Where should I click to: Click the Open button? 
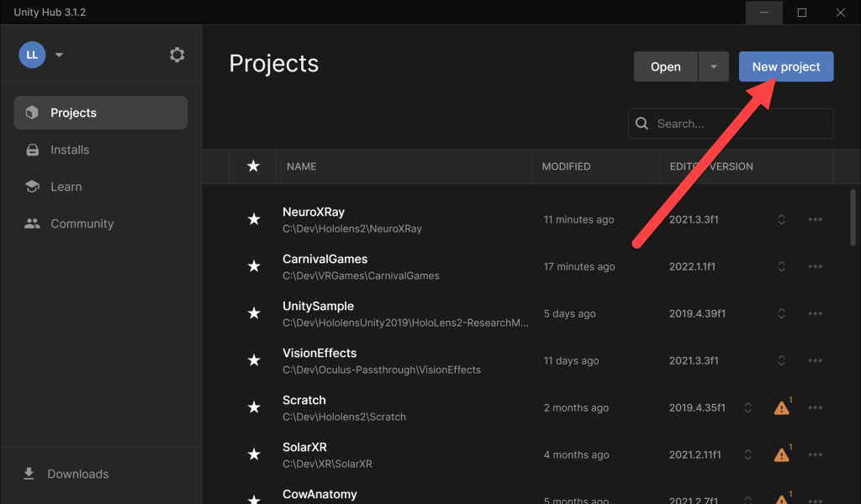[666, 66]
